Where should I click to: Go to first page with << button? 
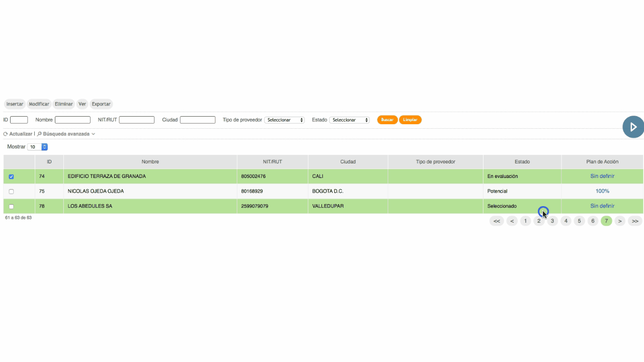pyautogui.click(x=496, y=221)
